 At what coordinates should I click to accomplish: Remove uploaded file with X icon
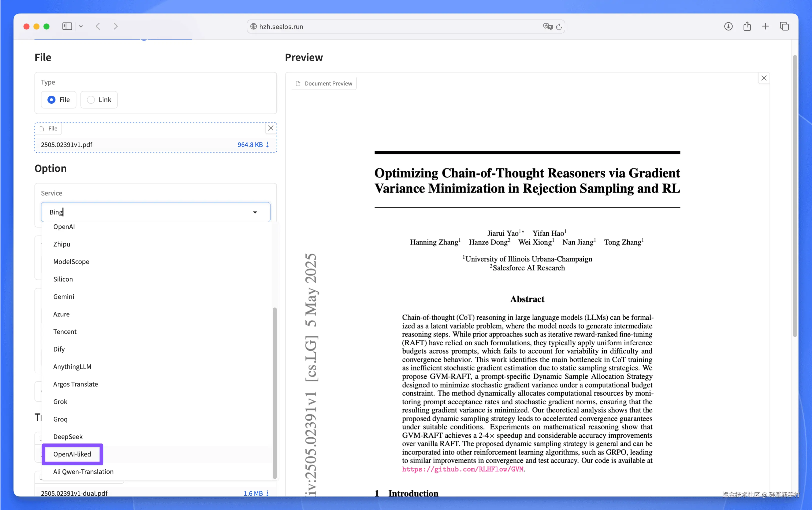click(x=271, y=128)
